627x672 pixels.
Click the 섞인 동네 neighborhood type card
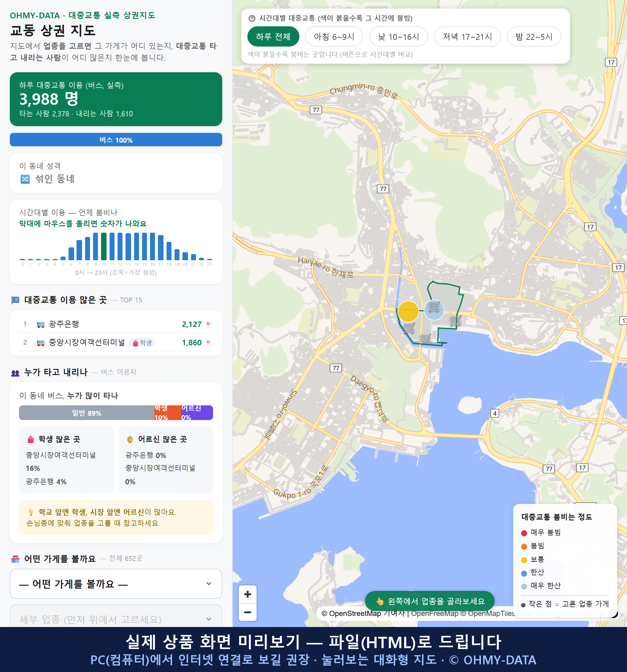[116, 173]
